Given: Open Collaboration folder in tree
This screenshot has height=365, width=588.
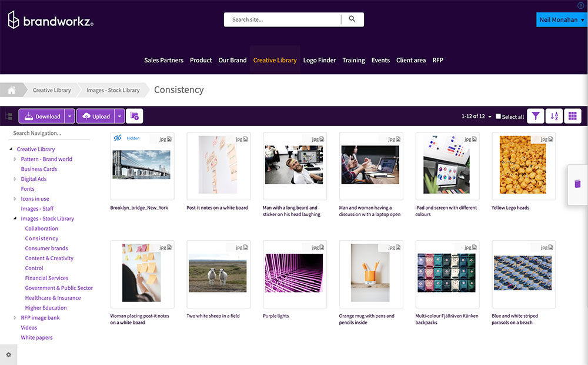Looking at the screenshot, I should [x=42, y=228].
